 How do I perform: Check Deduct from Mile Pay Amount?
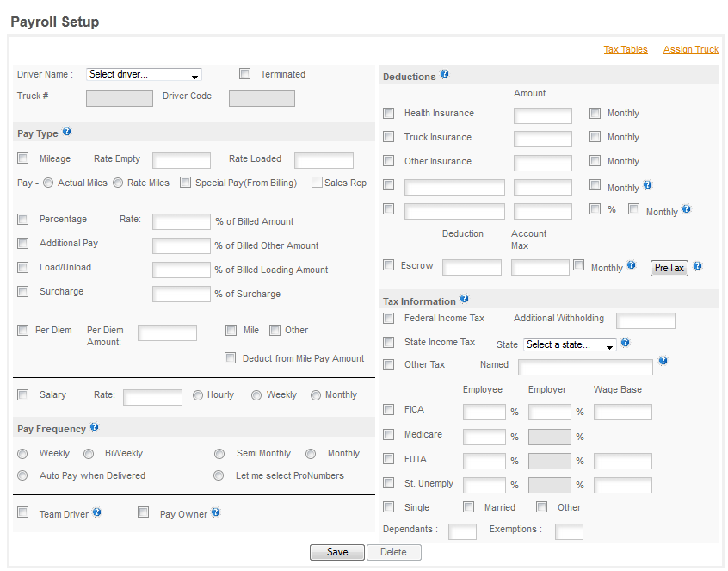coord(230,357)
